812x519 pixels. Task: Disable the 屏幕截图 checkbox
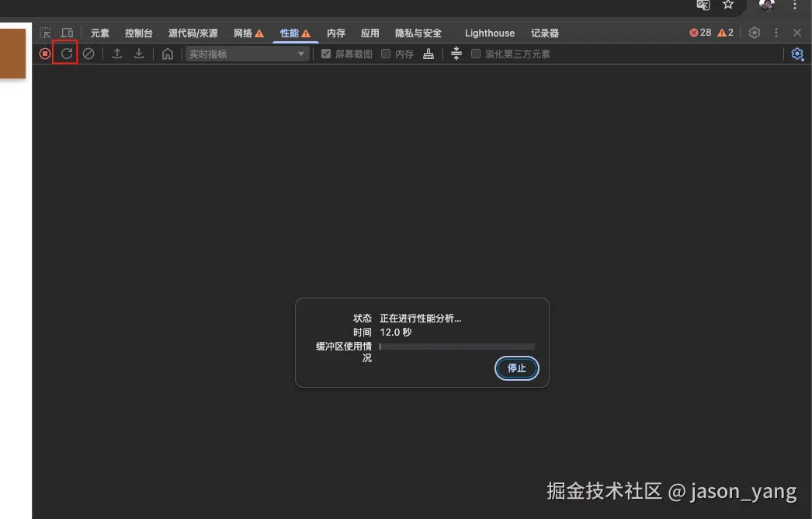pos(325,54)
